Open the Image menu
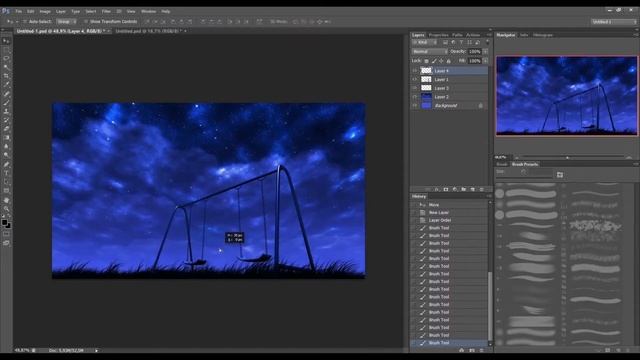Screen dimensions: 640x360 pyautogui.click(x=45, y=11)
